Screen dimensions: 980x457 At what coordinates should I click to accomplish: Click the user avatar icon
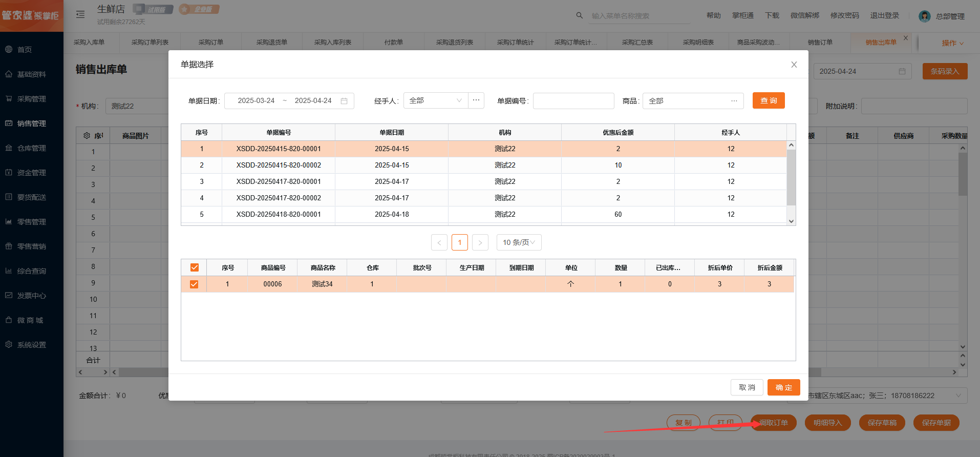pos(924,16)
